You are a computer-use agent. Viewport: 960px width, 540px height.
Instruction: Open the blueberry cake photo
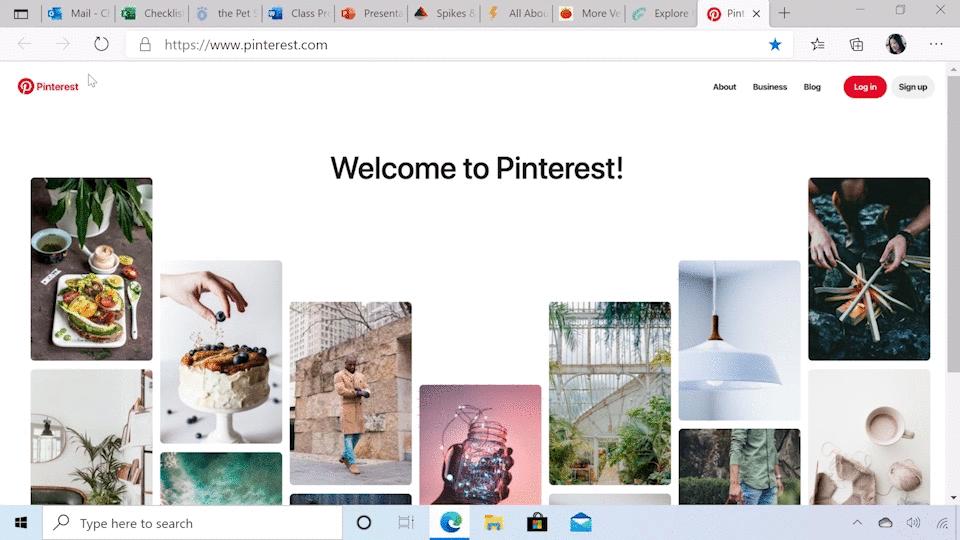pyautogui.click(x=221, y=351)
